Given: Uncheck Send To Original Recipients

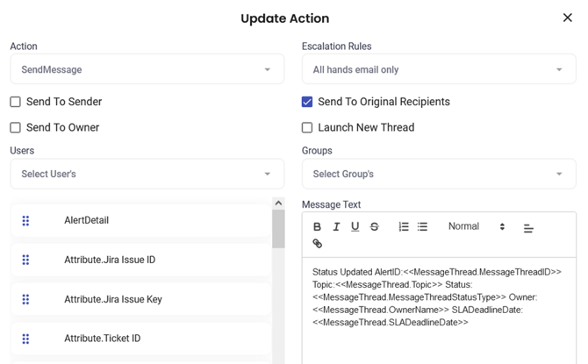Looking at the screenshot, I should pyautogui.click(x=307, y=102).
